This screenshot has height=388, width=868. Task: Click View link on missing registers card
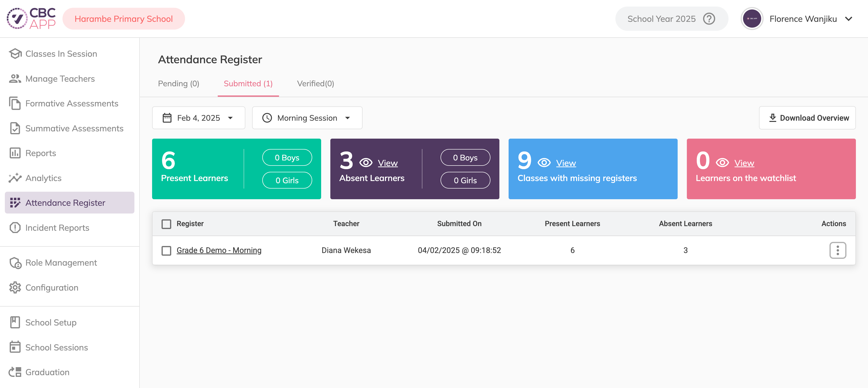pyautogui.click(x=566, y=163)
